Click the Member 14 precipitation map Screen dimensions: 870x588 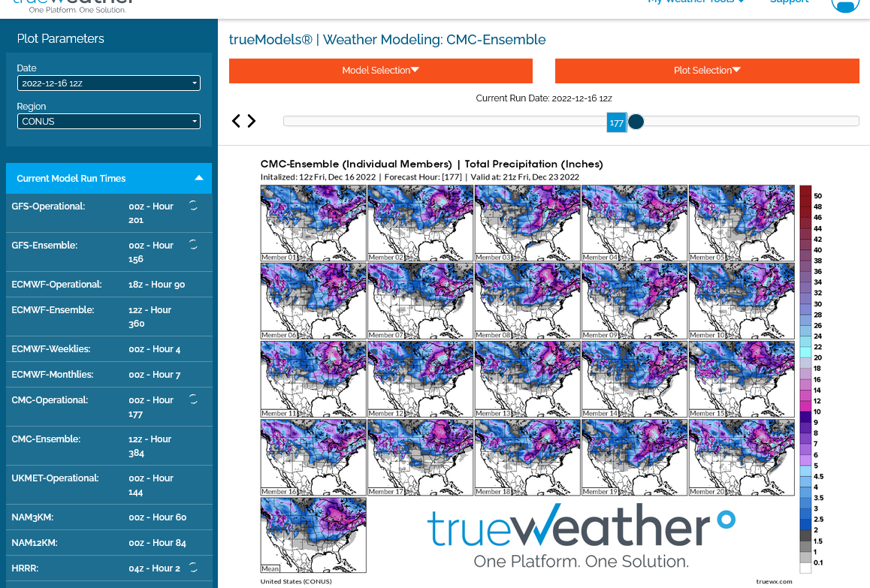pos(635,379)
